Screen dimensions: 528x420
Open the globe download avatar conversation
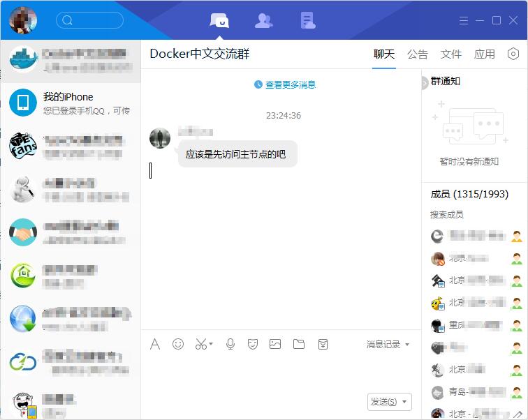coord(71,319)
